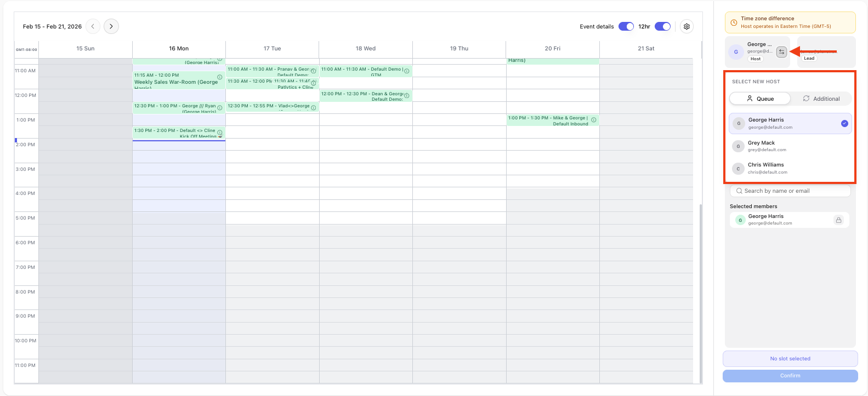Choose Grey Mack from the host list

790,146
